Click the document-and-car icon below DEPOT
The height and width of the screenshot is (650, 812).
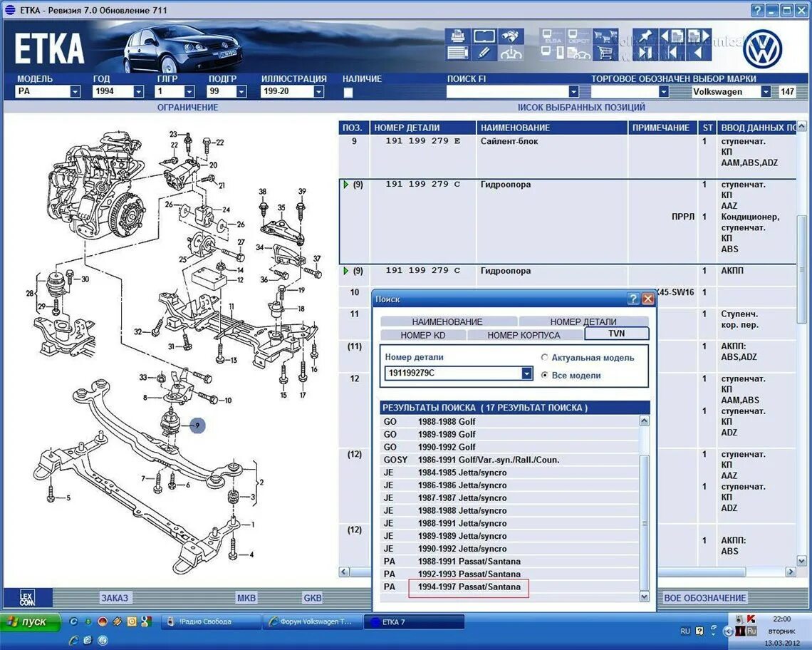578,53
